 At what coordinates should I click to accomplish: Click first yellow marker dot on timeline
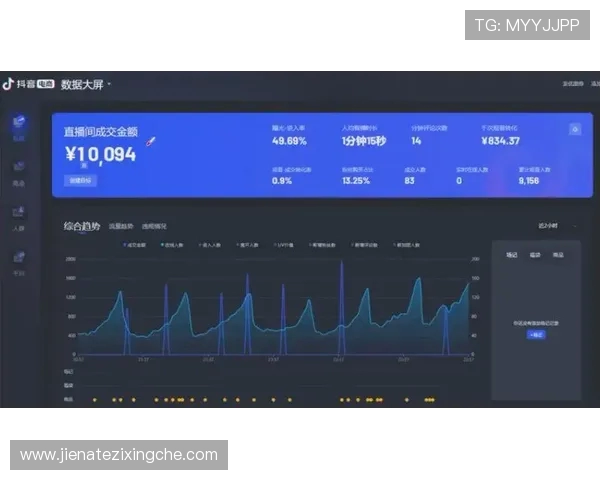pyautogui.click(x=94, y=400)
